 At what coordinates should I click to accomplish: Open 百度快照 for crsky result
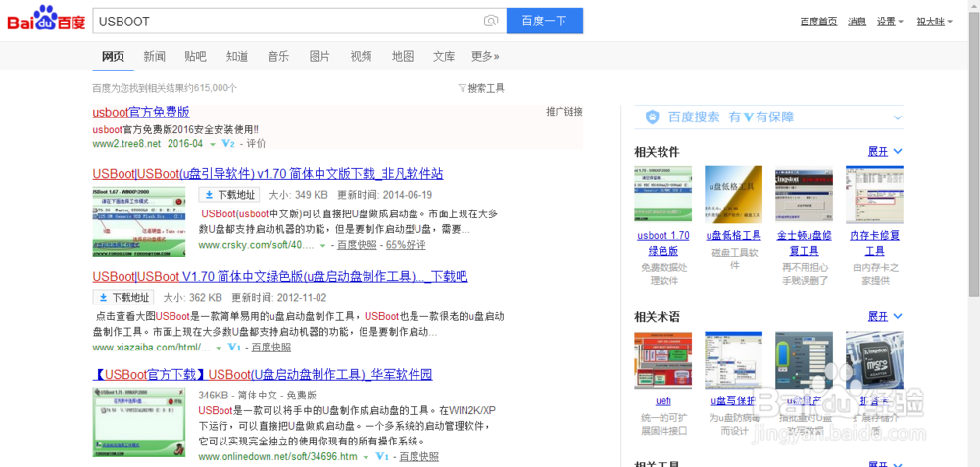click(x=357, y=245)
